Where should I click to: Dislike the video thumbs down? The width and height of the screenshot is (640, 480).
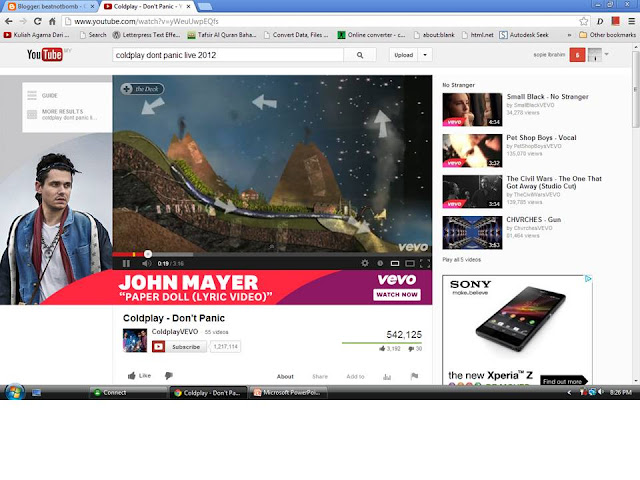coord(169,376)
